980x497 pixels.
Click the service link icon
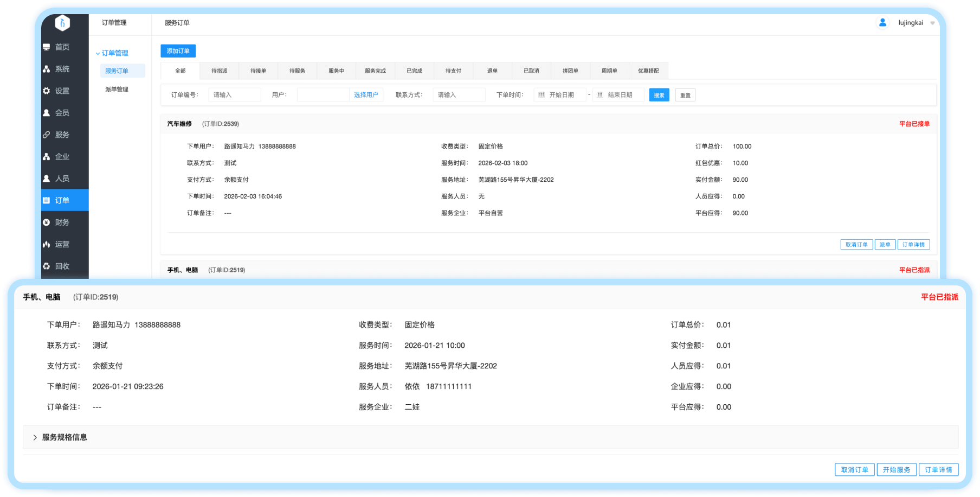tap(47, 135)
